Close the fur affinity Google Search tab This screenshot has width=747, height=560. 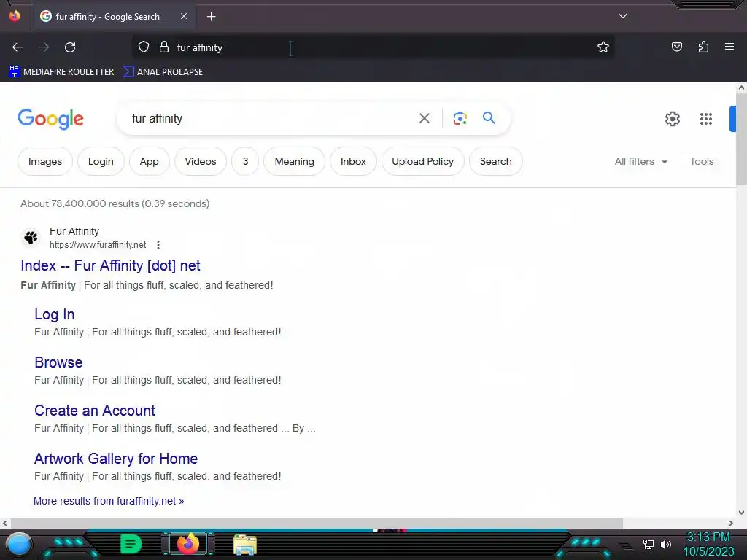184,16
